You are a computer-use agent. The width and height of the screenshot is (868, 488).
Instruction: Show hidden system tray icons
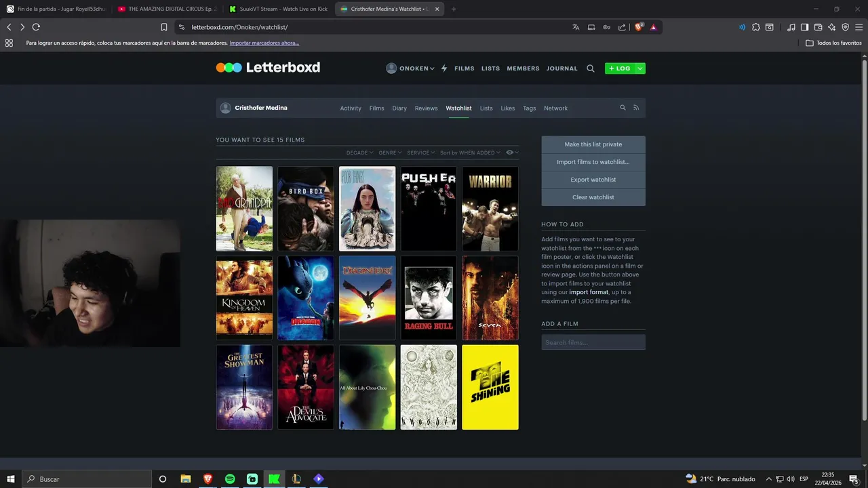[768, 479]
